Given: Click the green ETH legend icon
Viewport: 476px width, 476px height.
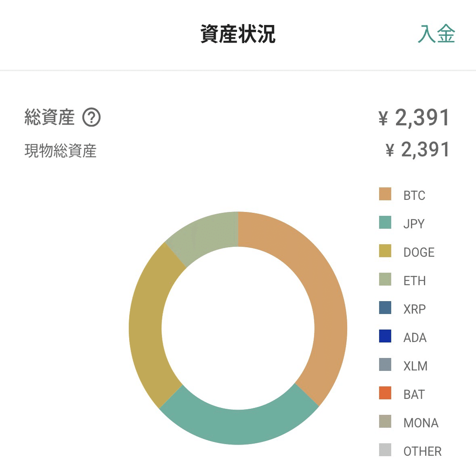Looking at the screenshot, I should point(385,280).
